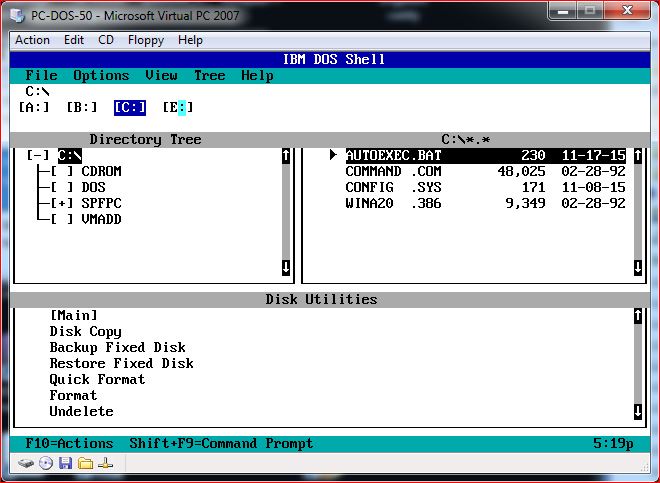Viewport: 660px width, 483px height.
Task: Click the shared folder icon in status bar
Action: click(x=85, y=463)
